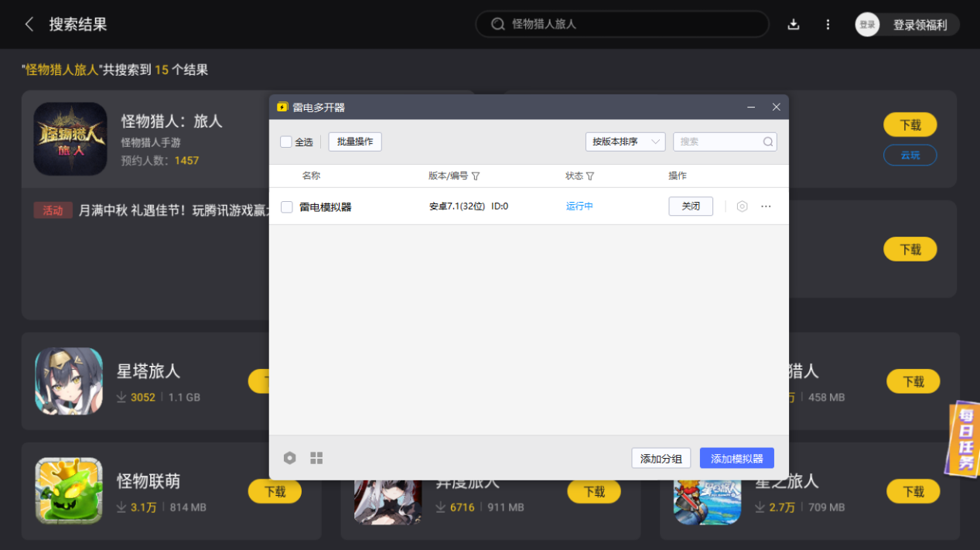980x550 pixels.
Task: Expand the 按版本排序 sort dropdown
Action: (625, 142)
